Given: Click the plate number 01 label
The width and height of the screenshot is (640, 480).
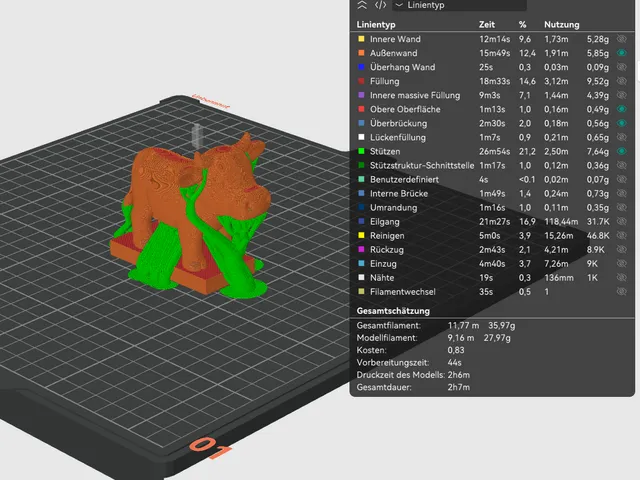Looking at the screenshot, I should [210, 448].
